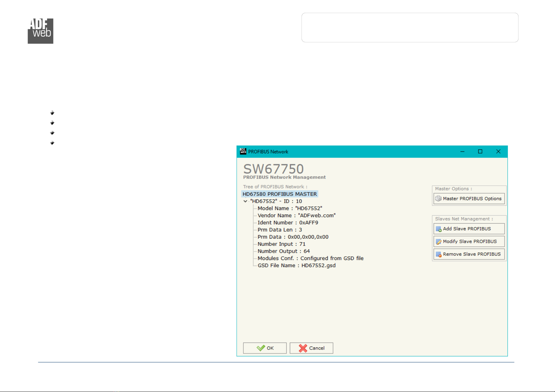555x392 pixels.
Task: Cancel the PROFIBUS Network dialog
Action: (x=311, y=348)
